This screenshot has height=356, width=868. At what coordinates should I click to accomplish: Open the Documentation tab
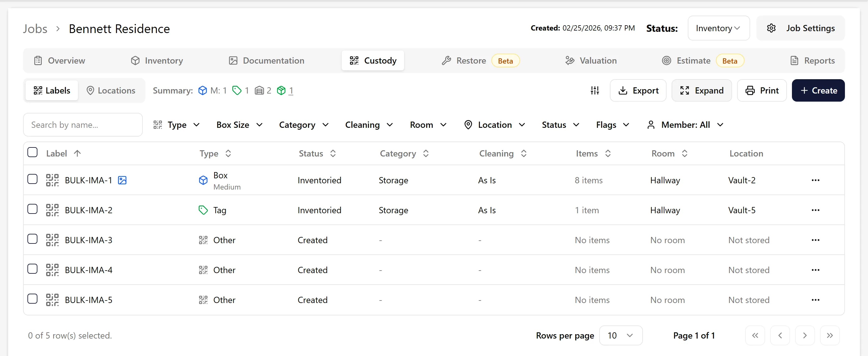pyautogui.click(x=267, y=60)
